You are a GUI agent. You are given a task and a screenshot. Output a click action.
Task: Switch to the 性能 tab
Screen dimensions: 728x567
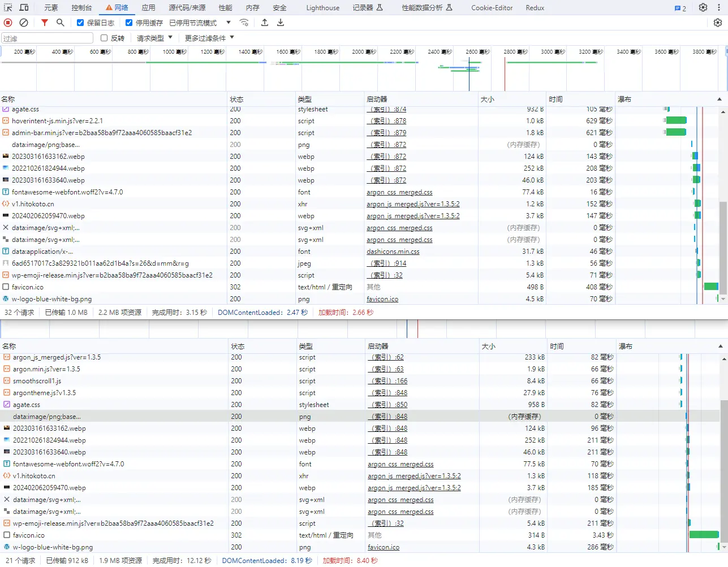pyautogui.click(x=225, y=8)
